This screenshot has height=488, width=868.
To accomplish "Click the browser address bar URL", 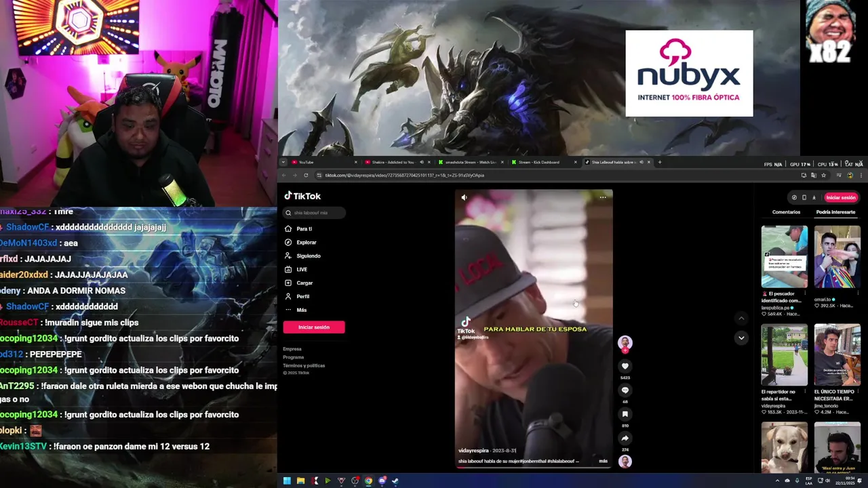I will pyautogui.click(x=404, y=176).
